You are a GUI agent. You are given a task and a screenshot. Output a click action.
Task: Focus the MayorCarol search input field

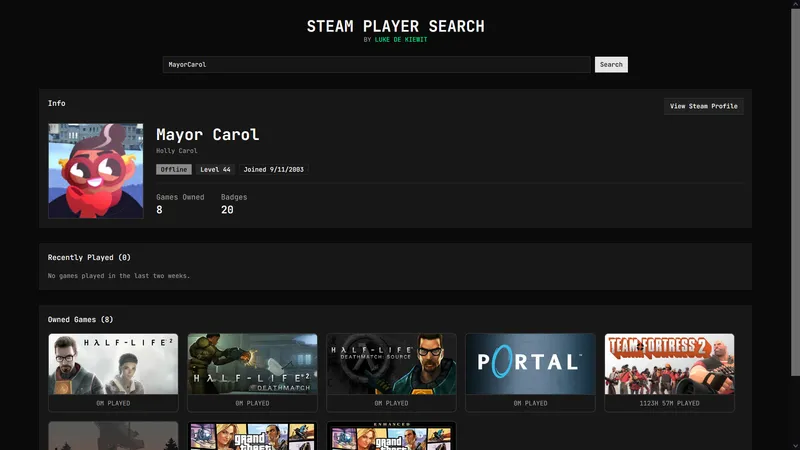tap(377, 65)
